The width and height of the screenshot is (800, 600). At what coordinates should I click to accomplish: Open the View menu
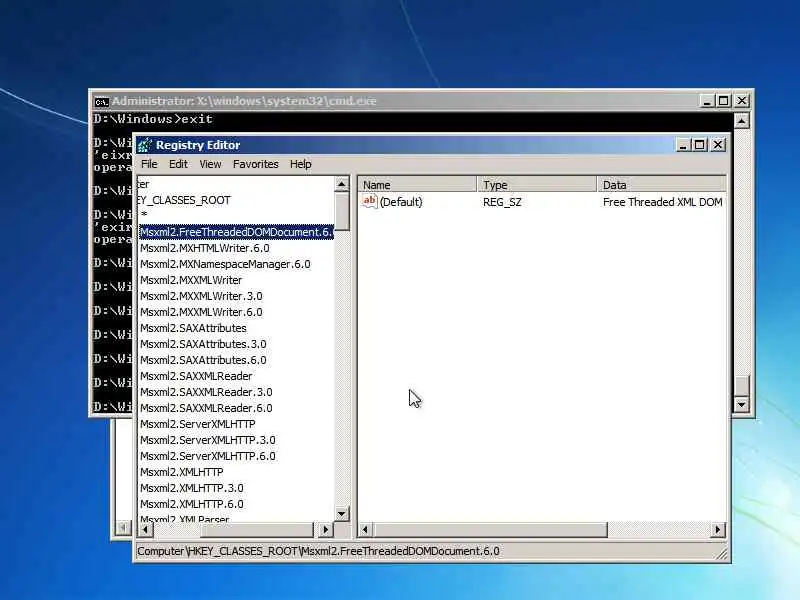click(210, 164)
